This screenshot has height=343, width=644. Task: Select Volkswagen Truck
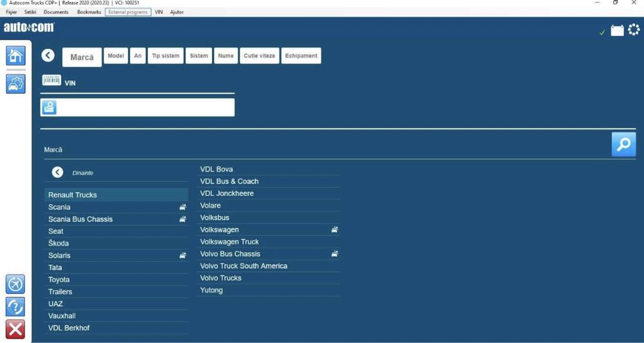point(268,242)
